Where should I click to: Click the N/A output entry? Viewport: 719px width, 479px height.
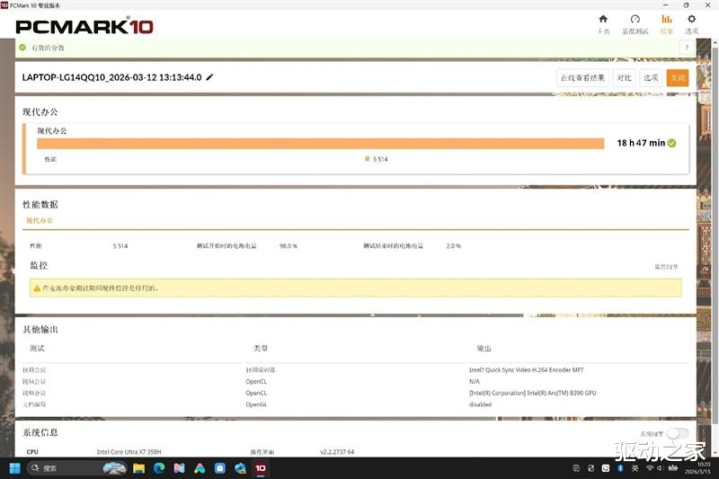pos(474,381)
